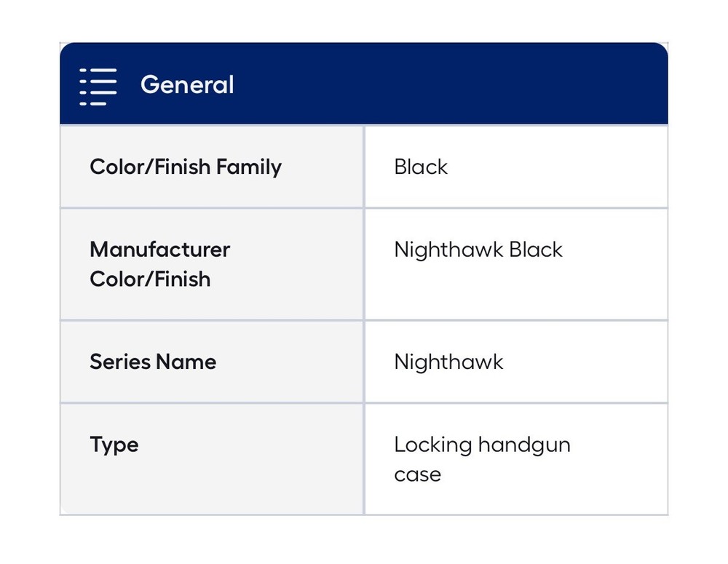Select the Type label

pyautogui.click(x=114, y=445)
